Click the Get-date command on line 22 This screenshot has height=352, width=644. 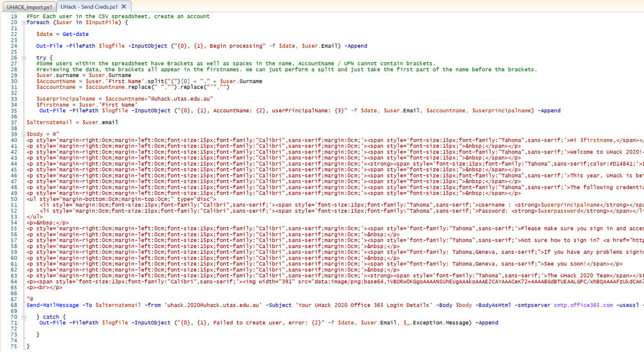pyautogui.click(x=77, y=33)
